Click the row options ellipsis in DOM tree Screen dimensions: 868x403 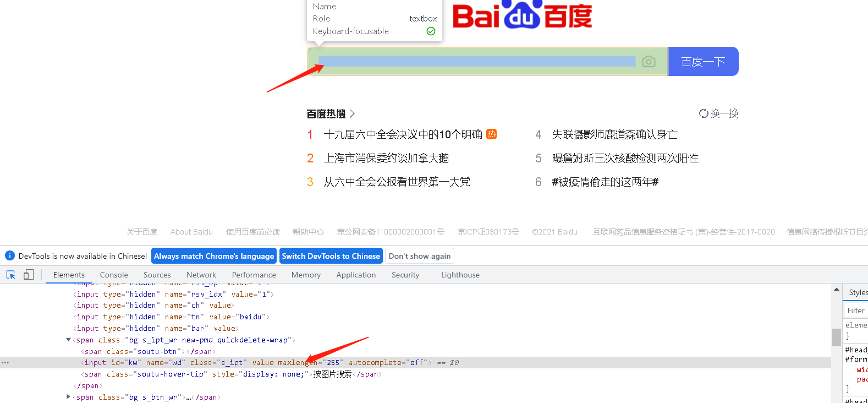[x=5, y=363]
